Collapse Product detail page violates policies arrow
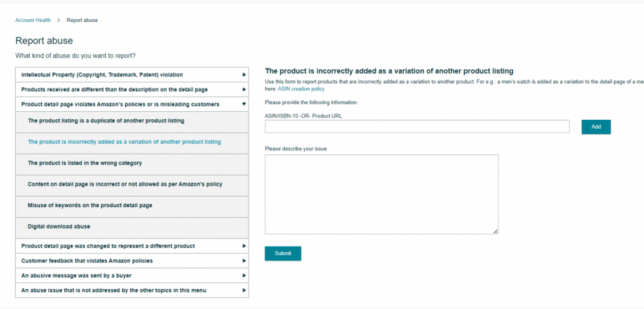 (x=244, y=104)
